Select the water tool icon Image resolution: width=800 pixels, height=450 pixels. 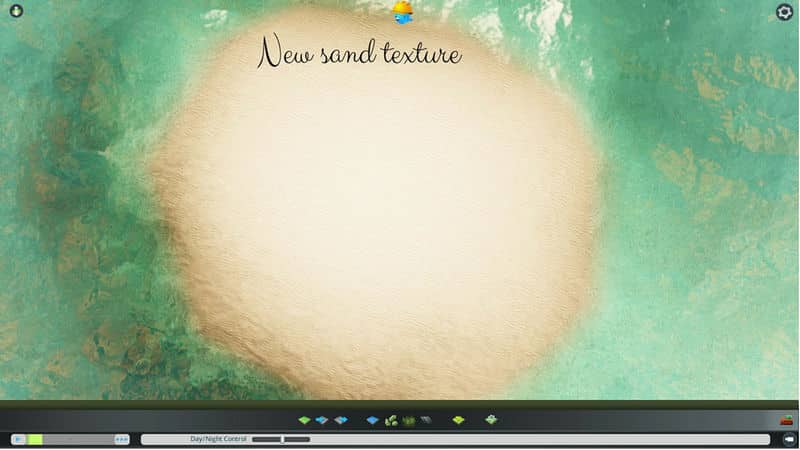pyautogui.click(x=373, y=420)
